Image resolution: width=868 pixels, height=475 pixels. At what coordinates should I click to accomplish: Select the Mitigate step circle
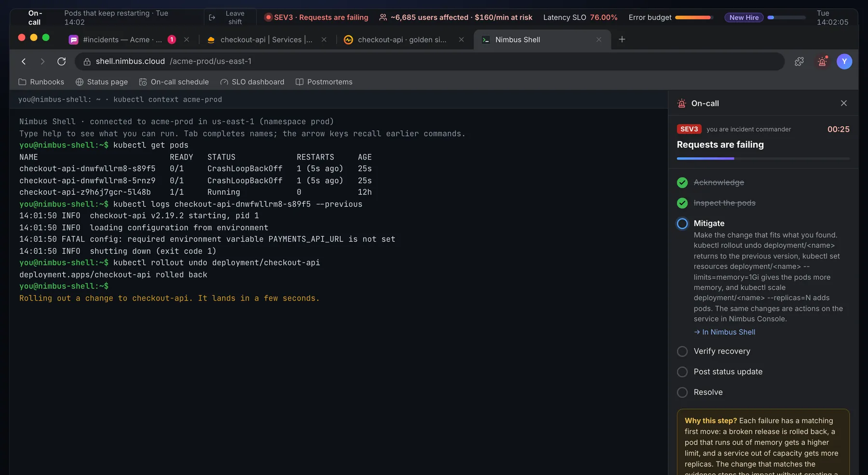point(682,224)
